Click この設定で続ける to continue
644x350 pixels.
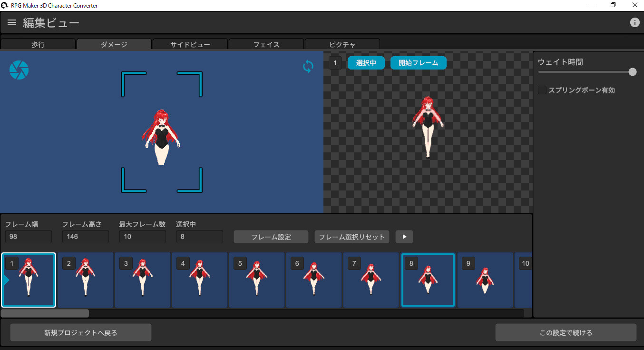(x=566, y=332)
